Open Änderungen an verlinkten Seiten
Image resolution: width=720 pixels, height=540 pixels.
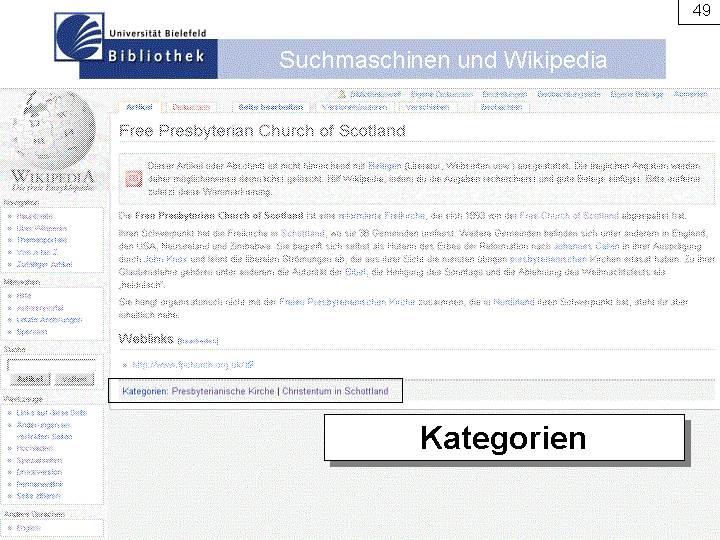tap(45, 431)
